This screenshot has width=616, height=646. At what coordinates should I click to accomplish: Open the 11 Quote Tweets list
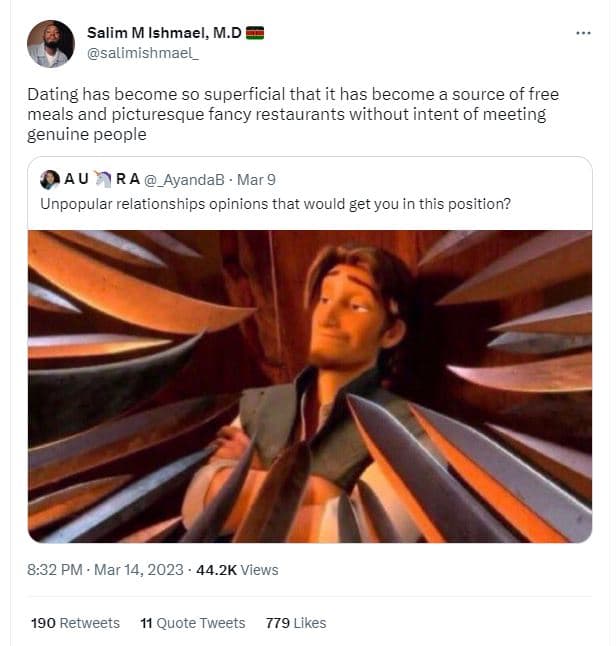coord(193,623)
